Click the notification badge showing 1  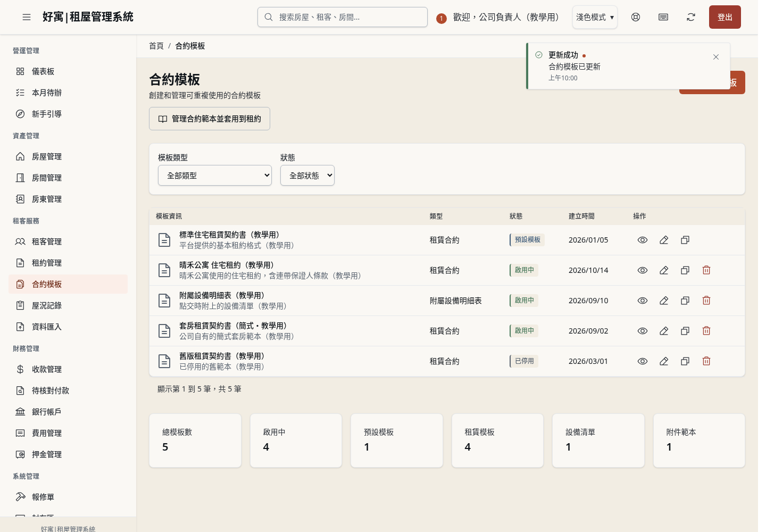point(441,19)
